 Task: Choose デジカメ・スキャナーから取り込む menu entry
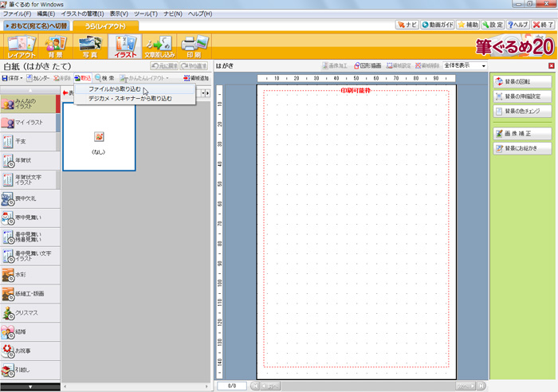[x=130, y=99]
